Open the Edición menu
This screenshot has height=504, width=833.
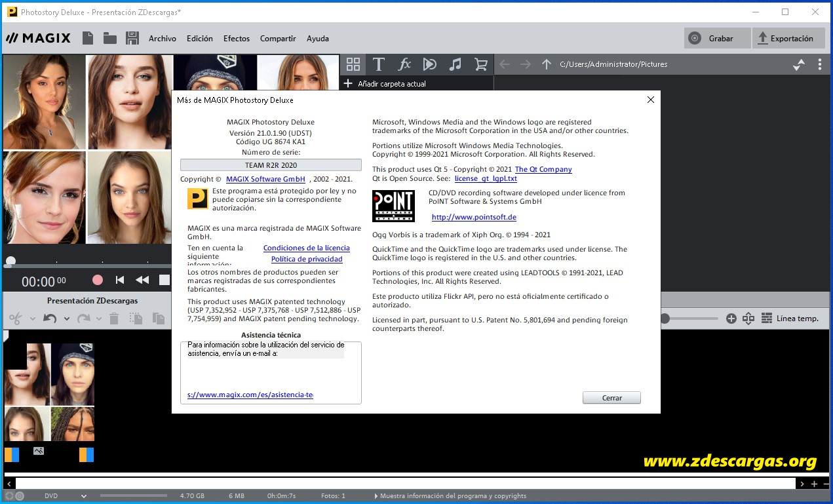(x=199, y=38)
